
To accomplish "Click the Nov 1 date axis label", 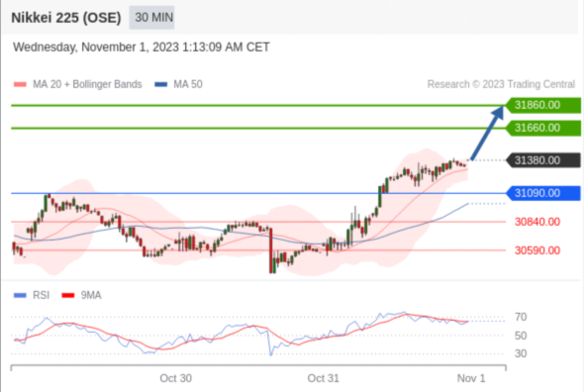I will [471, 378].
